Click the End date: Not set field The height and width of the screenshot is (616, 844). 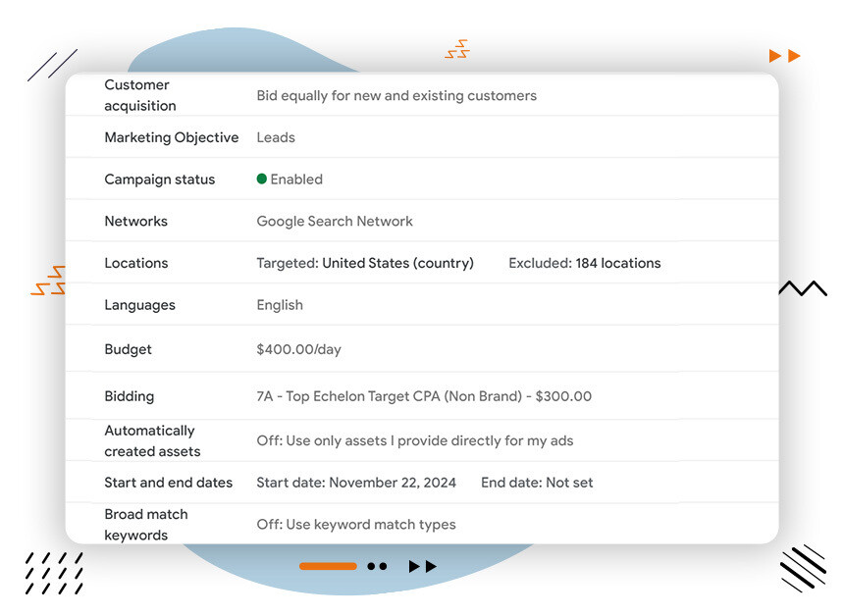pyautogui.click(x=537, y=483)
